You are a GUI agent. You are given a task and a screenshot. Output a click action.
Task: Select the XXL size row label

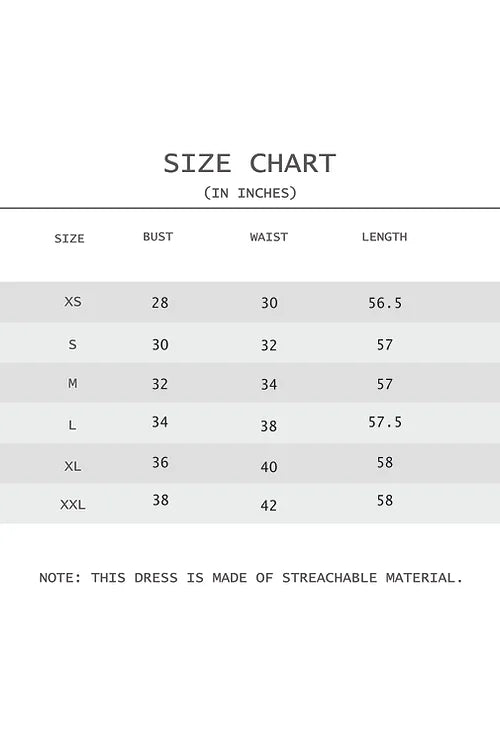tap(73, 505)
